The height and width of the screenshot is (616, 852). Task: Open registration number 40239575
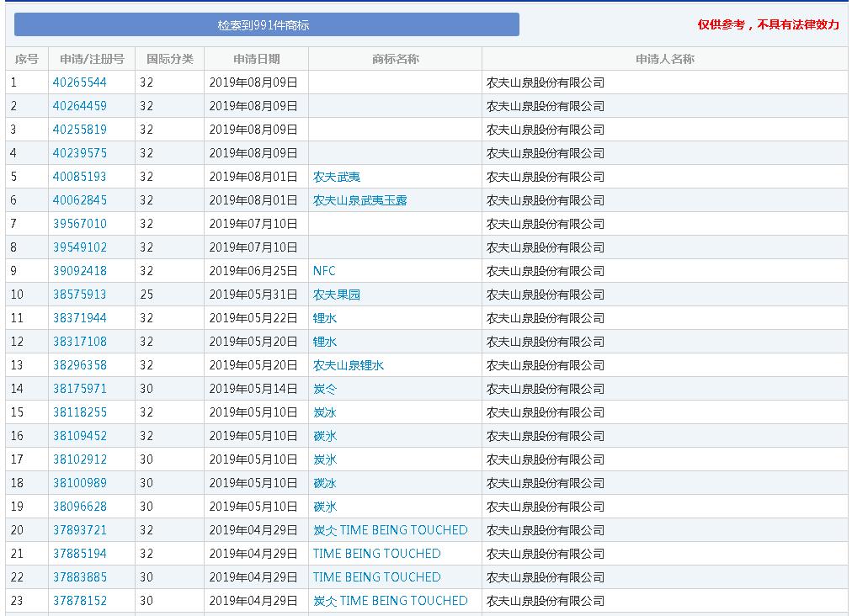[x=80, y=153]
